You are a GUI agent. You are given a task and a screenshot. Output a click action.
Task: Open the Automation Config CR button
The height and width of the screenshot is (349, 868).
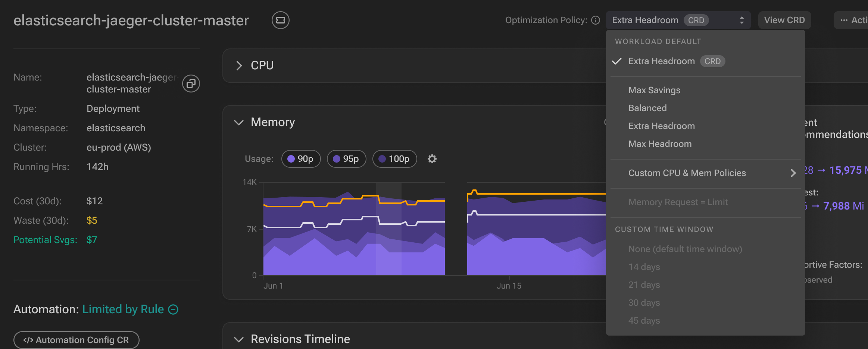click(x=77, y=340)
